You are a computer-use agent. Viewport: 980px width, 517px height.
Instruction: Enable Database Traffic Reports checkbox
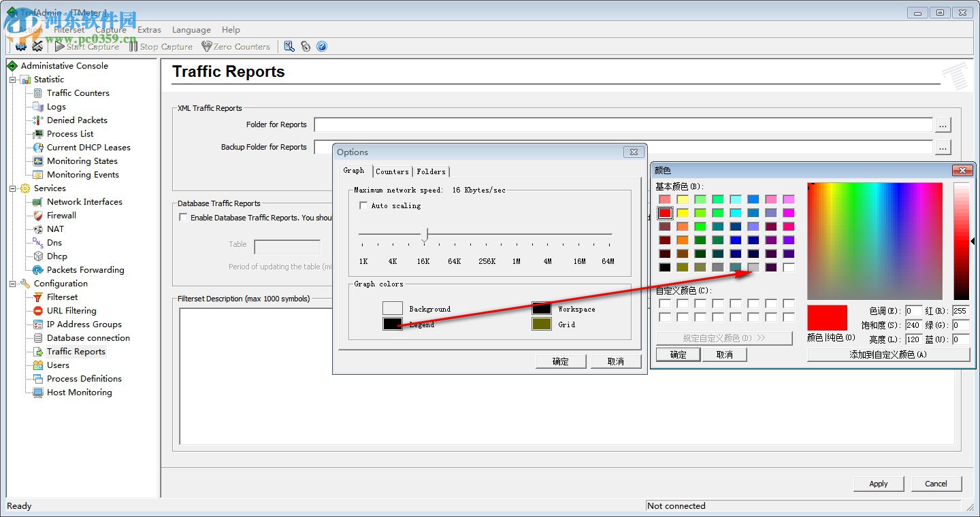pos(182,218)
